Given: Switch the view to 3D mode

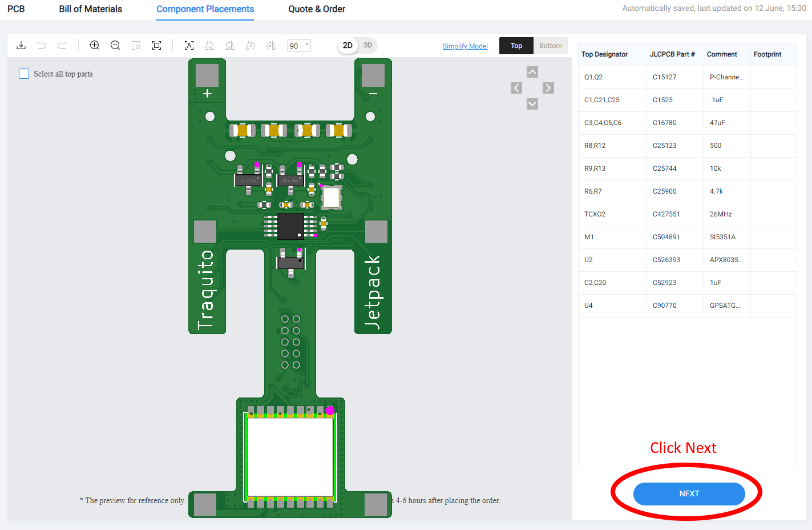Looking at the screenshot, I should [367, 46].
